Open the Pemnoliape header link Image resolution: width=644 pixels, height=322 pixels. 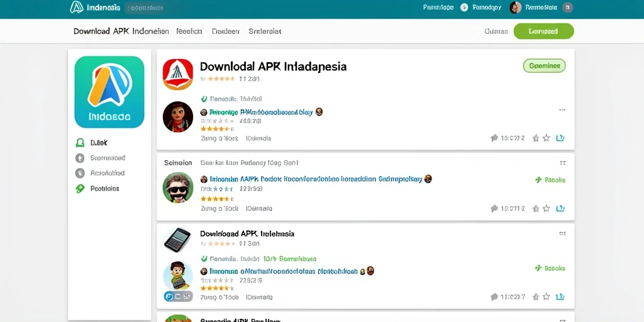[438, 8]
